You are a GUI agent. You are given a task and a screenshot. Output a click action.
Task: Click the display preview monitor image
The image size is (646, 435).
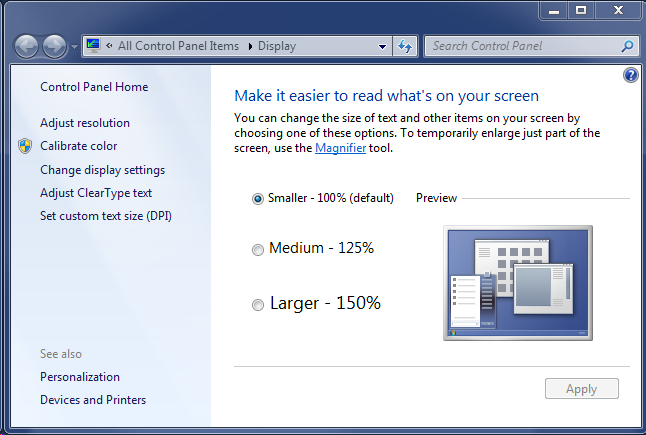pyautogui.click(x=517, y=283)
